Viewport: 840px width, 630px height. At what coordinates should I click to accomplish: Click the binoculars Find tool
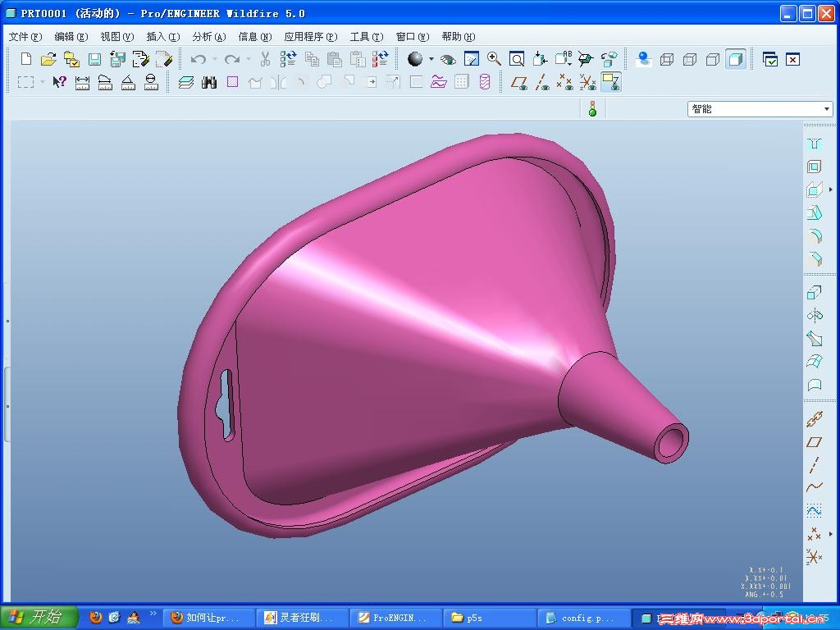(x=209, y=82)
